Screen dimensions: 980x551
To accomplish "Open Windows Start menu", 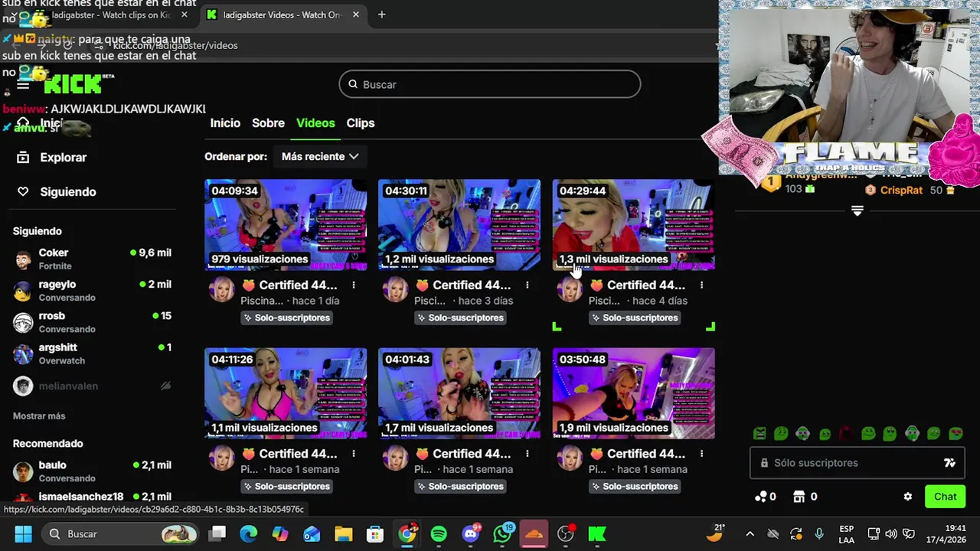I will (23, 533).
